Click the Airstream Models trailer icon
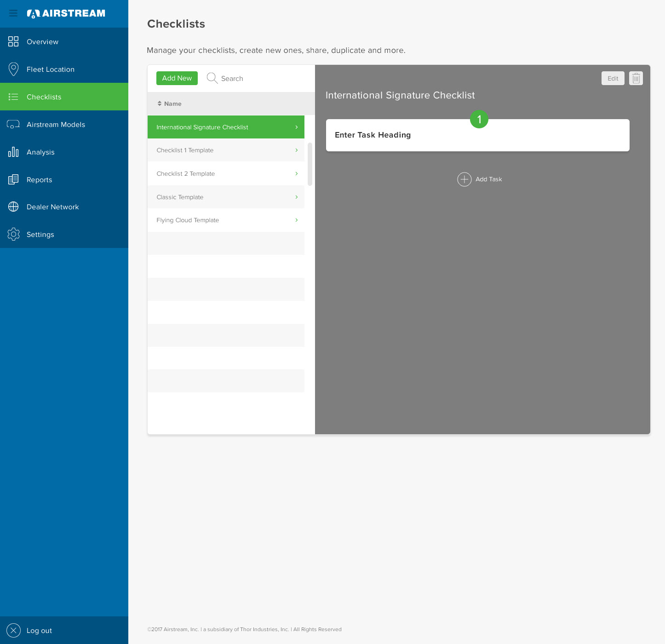The image size is (665, 644). click(13, 124)
